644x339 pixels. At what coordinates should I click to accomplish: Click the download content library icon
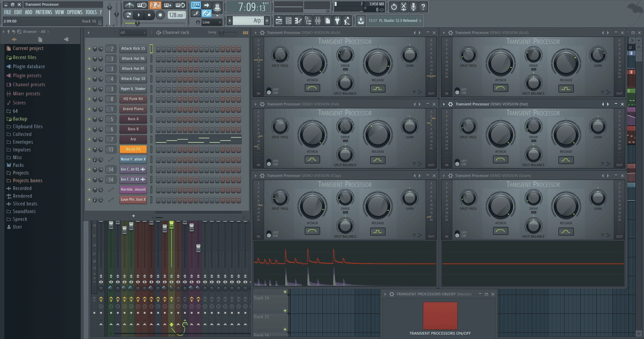[361, 21]
